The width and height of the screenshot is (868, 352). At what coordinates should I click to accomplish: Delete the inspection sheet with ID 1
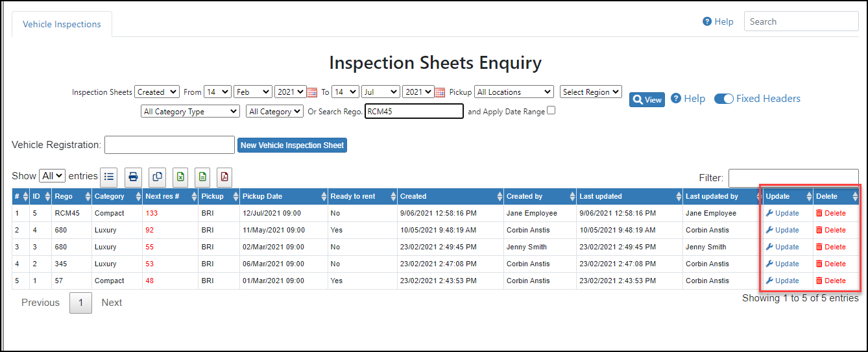831,281
